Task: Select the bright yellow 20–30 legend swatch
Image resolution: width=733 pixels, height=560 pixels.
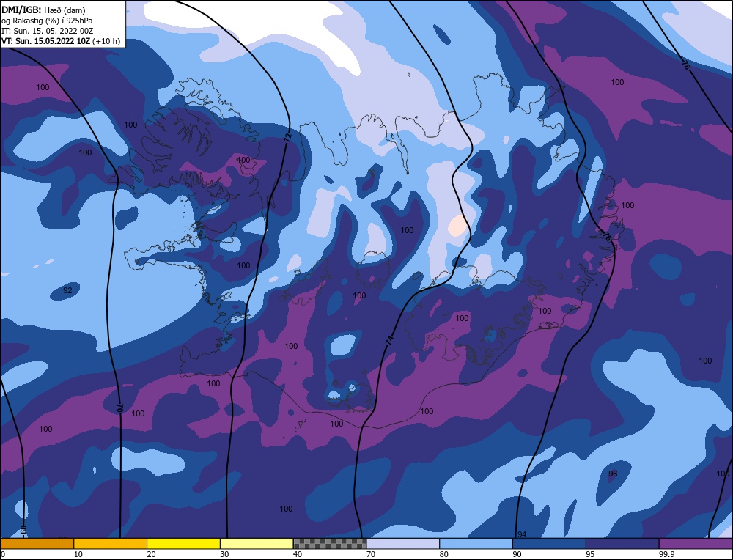Action: [x=183, y=544]
